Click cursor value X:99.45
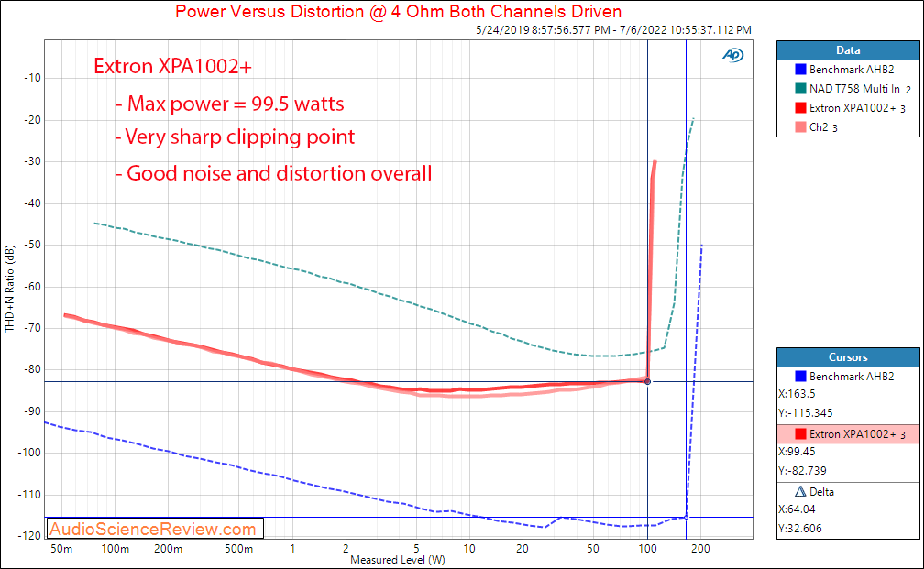 [x=797, y=452]
